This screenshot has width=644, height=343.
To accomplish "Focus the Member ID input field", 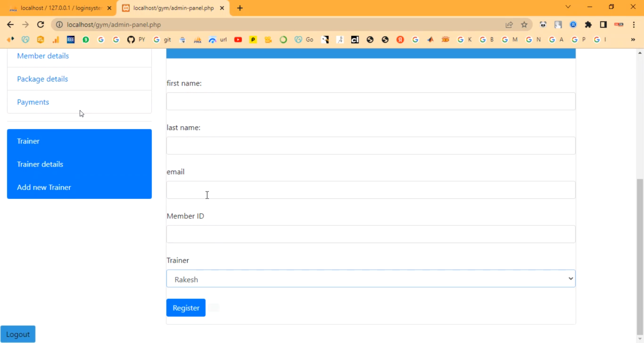I will coord(371,234).
